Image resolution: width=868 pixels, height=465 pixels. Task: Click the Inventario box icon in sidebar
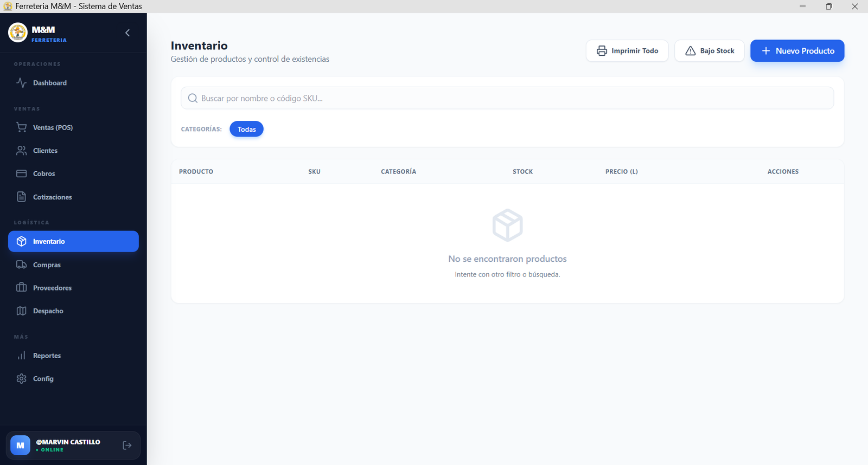point(21,241)
